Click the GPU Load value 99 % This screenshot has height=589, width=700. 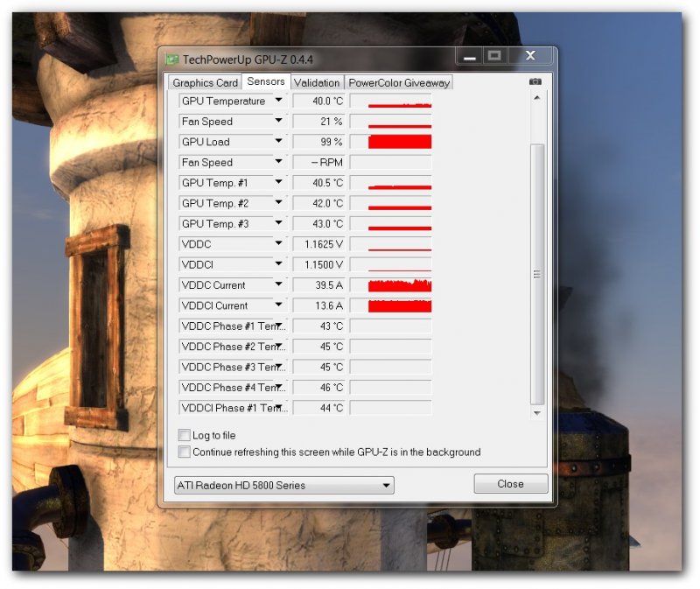click(x=318, y=142)
